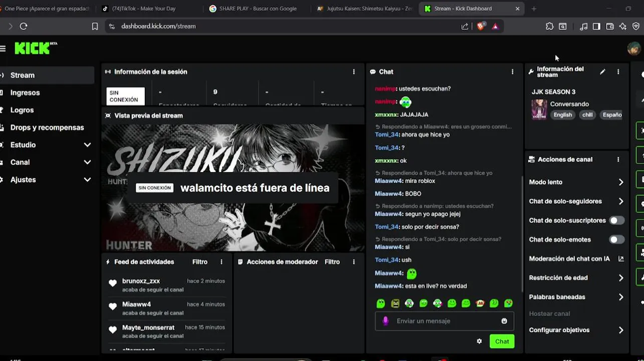Open session information three-dot menu

[354, 72]
